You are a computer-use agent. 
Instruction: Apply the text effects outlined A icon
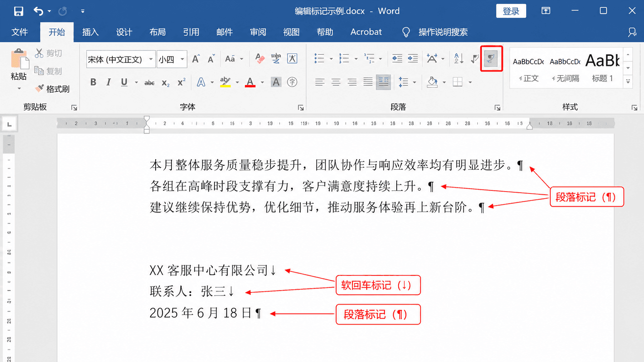tap(201, 82)
